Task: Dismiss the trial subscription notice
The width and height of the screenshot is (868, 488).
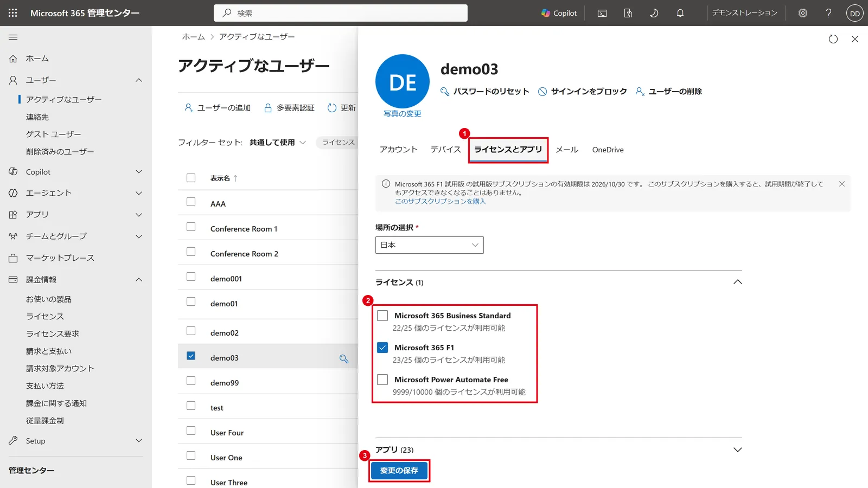Action: click(842, 184)
